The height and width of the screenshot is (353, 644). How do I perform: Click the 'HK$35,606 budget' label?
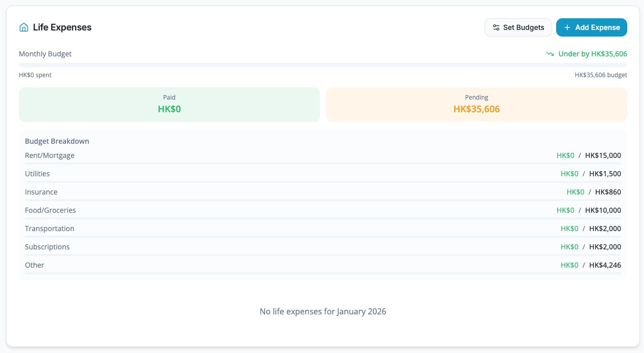(x=601, y=75)
